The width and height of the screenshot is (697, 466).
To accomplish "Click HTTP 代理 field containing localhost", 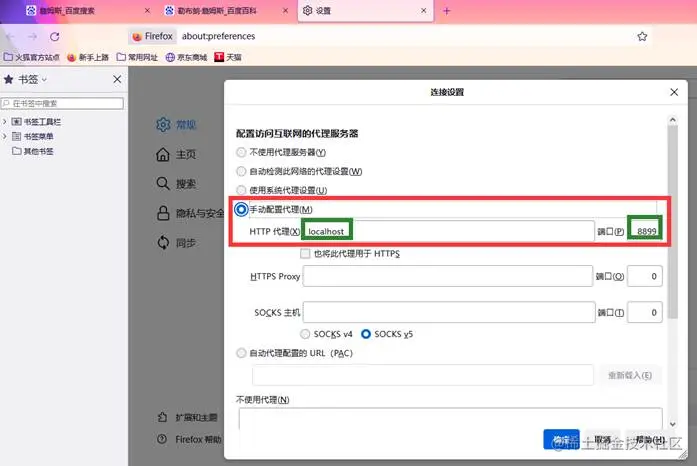I will point(448,231).
